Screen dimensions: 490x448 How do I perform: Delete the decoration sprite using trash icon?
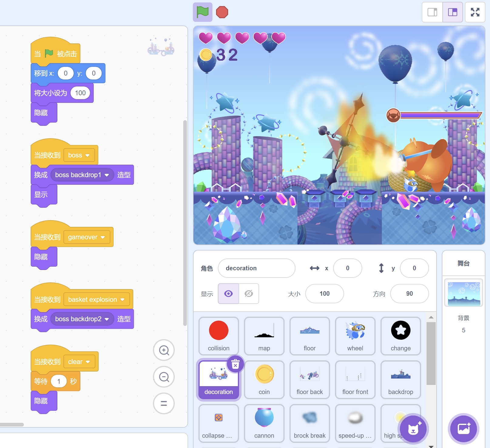coord(235,364)
